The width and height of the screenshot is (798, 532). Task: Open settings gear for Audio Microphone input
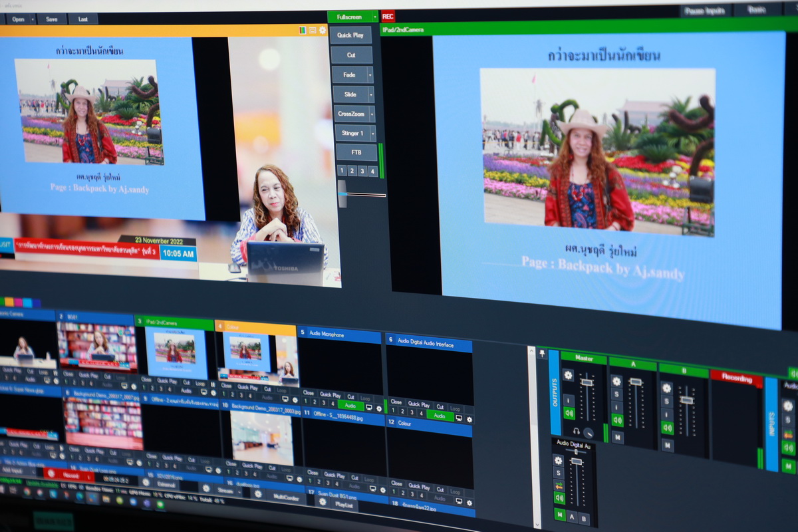pos(378,409)
